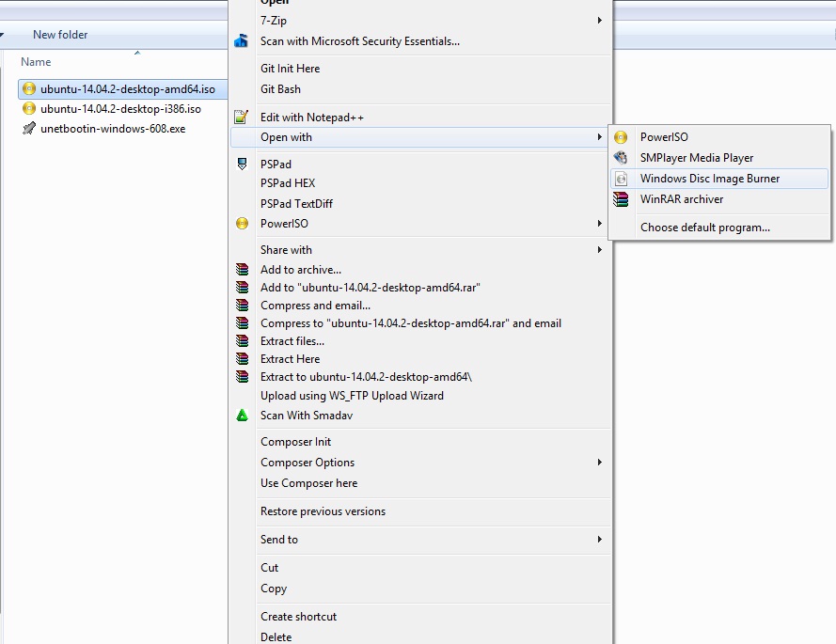Select file unetbootin-windows-608.exe
Screen dimensions: 836x644
click(x=113, y=129)
